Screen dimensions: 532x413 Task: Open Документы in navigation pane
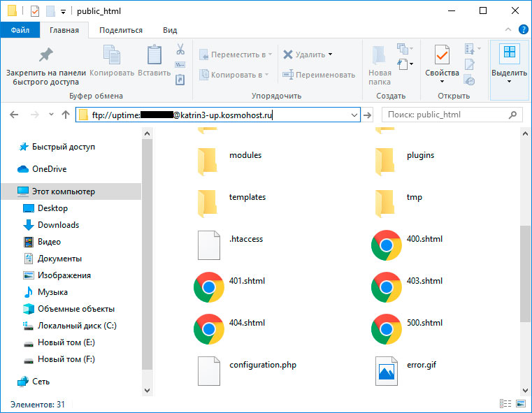59,259
